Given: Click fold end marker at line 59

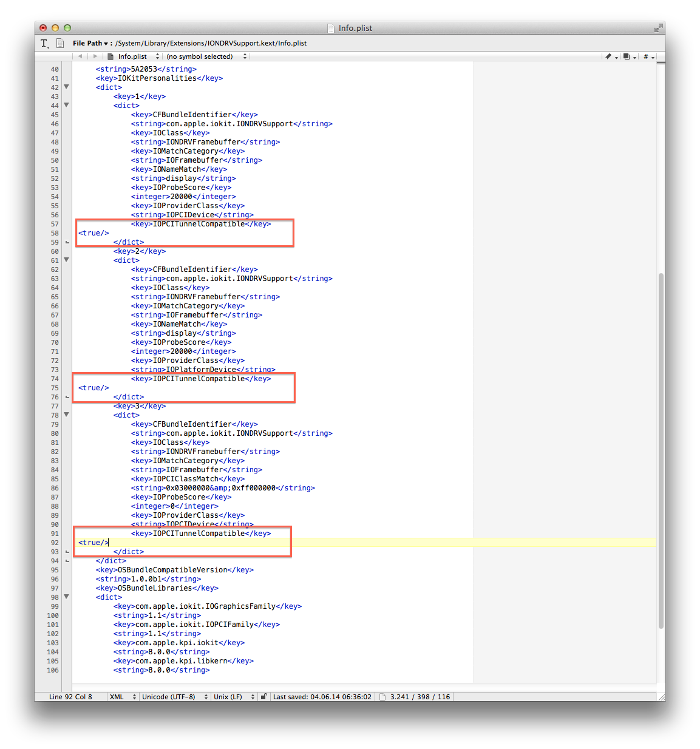Looking at the screenshot, I should pyautogui.click(x=67, y=243).
